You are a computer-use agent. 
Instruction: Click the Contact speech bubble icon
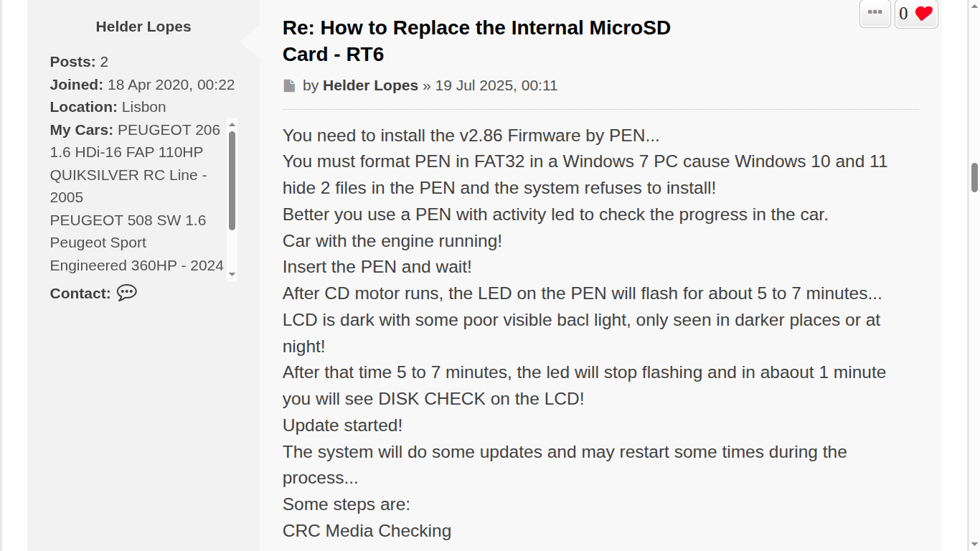(x=127, y=293)
